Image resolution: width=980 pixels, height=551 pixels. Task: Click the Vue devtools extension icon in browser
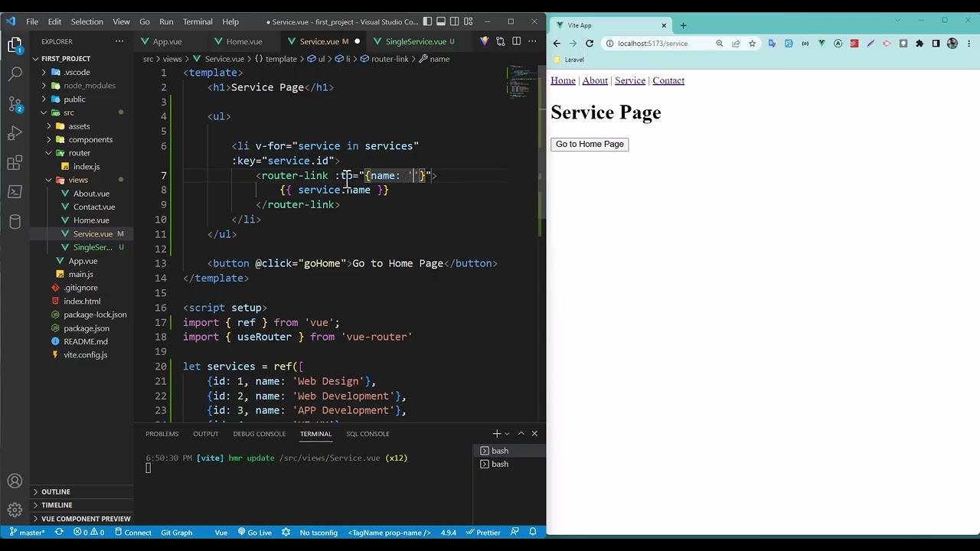pos(822,44)
